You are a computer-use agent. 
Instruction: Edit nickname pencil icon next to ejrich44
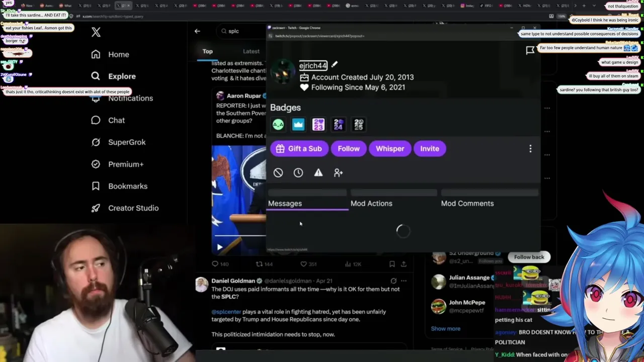coord(335,64)
